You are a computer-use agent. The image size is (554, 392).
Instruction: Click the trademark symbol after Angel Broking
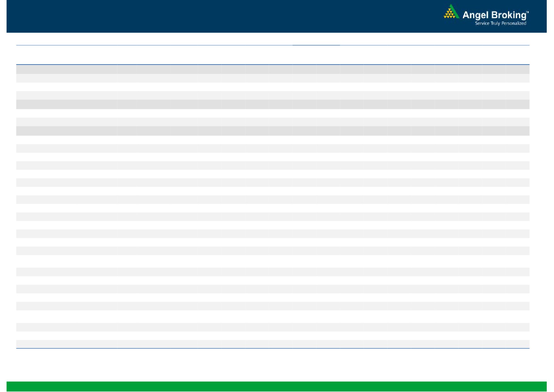click(527, 12)
